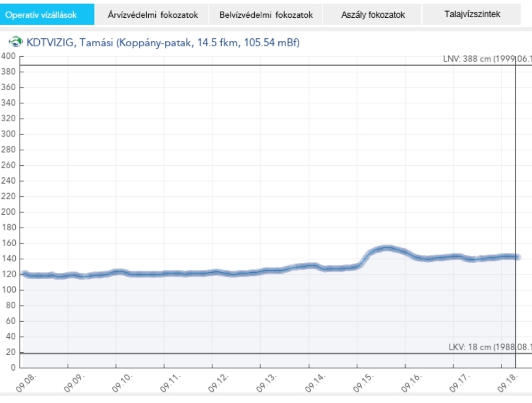
Task: Click the KDTVIZIG, Tamási station title
Action: coord(162,43)
